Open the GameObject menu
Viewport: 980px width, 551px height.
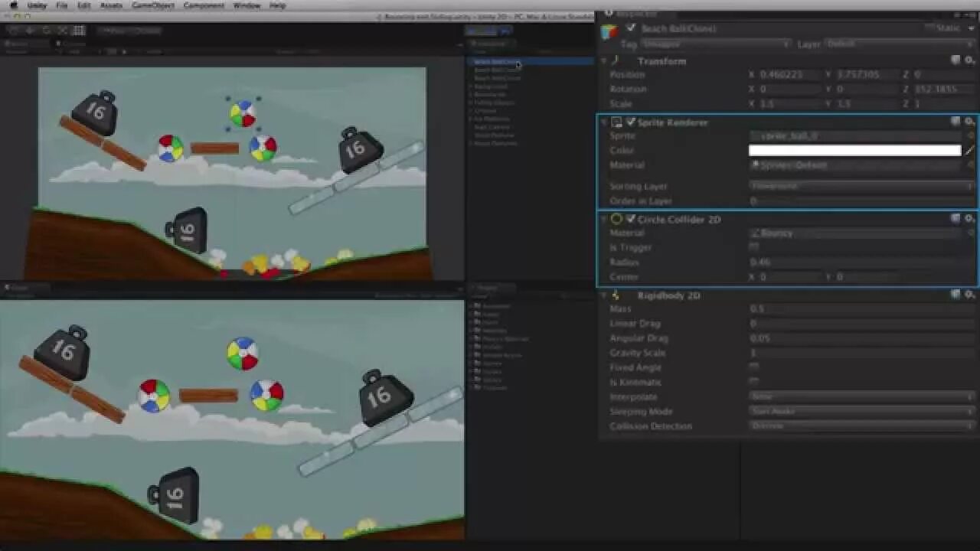pyautogui.click(x=153, y=5)
